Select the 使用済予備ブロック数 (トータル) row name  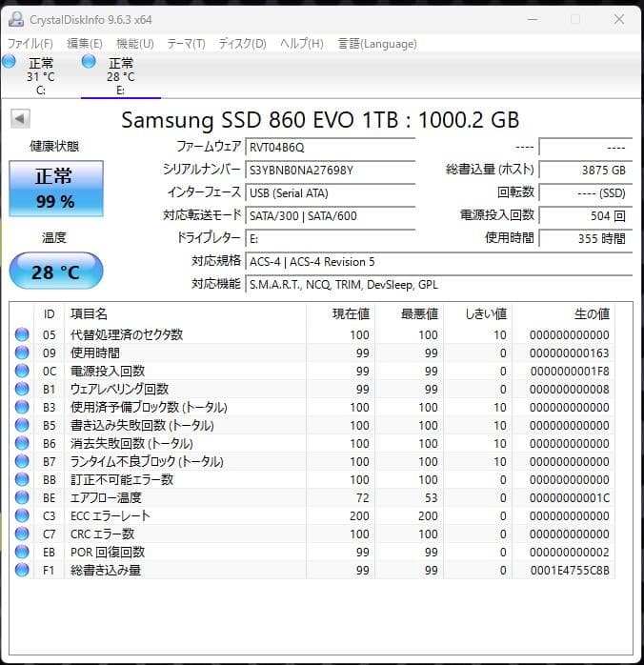149,407
